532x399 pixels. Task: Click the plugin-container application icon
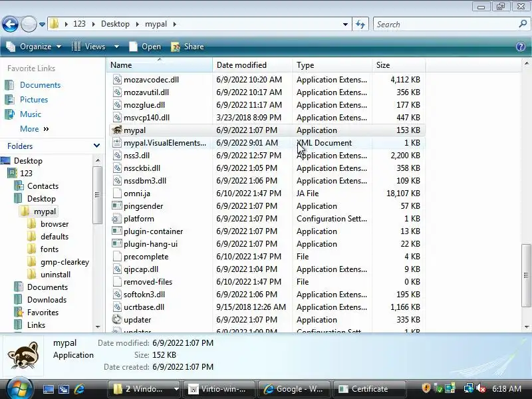[x=117, y=231]
